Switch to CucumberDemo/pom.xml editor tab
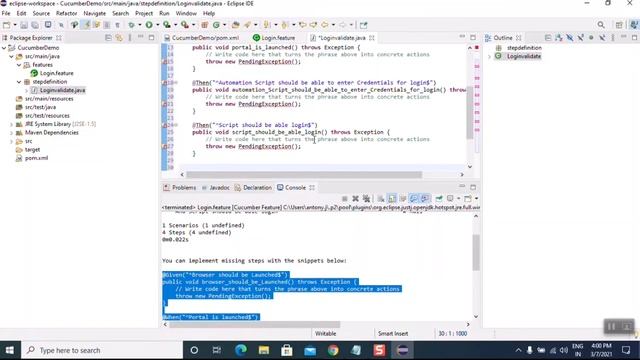Image resolution: width=640 pixels, height=360 pixels. [202, 38]
